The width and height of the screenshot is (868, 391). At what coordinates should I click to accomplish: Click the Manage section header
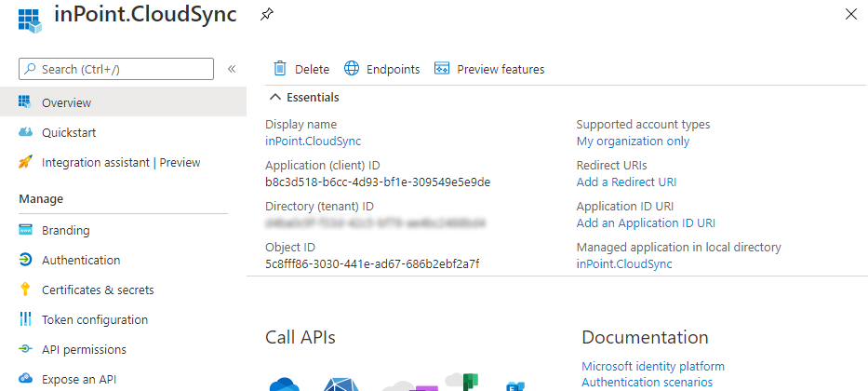coord(41,198)
